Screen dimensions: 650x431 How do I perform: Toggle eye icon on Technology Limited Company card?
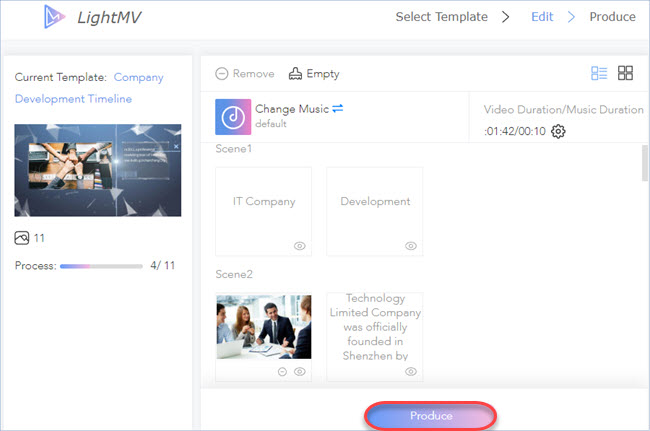coord(411,371)
